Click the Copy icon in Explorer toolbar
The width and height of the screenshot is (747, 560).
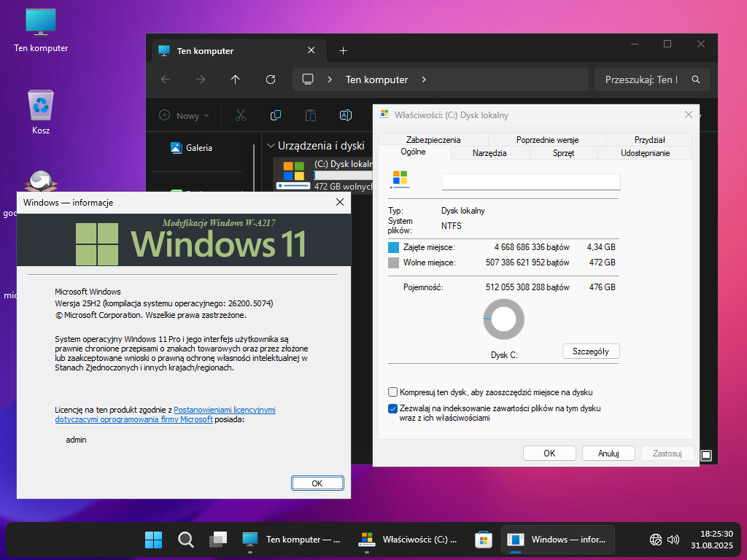(276, 115)
